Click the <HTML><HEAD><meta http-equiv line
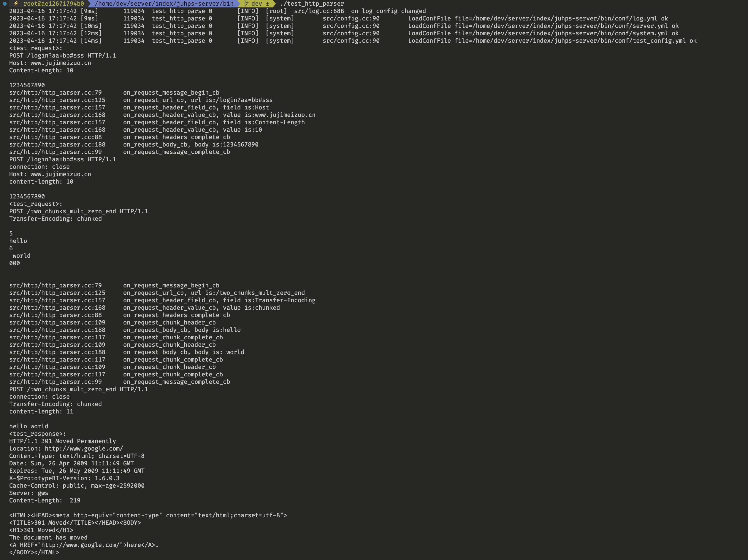748x560 pixels. tap(148, 516)
